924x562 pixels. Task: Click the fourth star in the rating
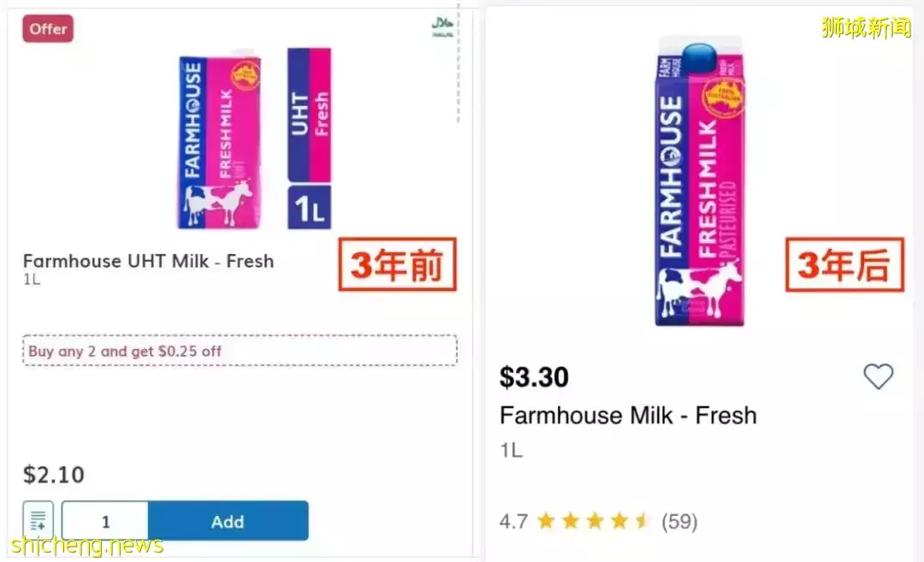click(618, 519)
